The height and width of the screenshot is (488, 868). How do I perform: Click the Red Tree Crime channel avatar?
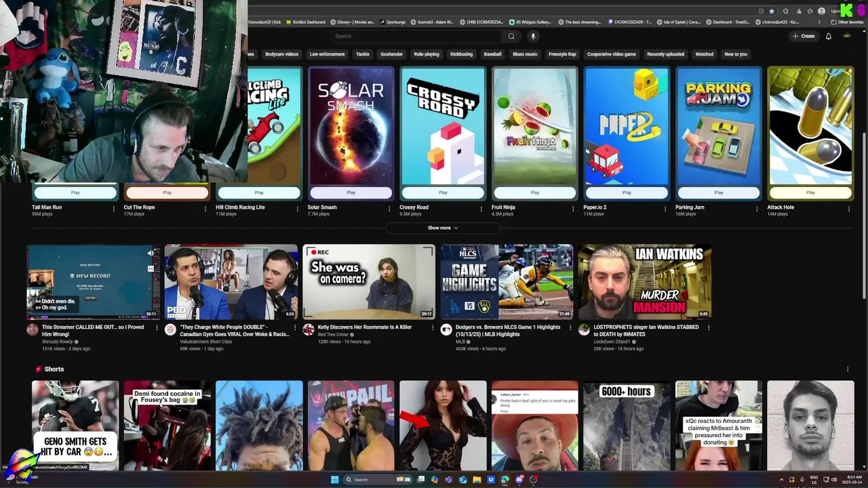(x=309, y=329)
